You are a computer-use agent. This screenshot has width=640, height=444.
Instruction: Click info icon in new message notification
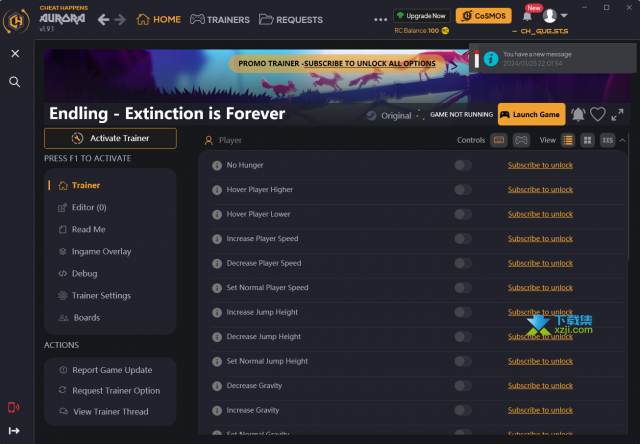491,59
